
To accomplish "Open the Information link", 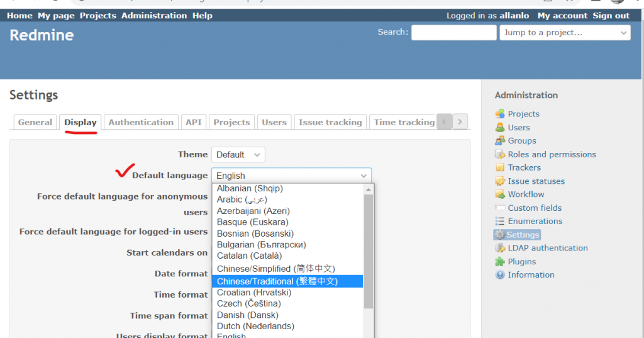I will [x=531, y=274].
